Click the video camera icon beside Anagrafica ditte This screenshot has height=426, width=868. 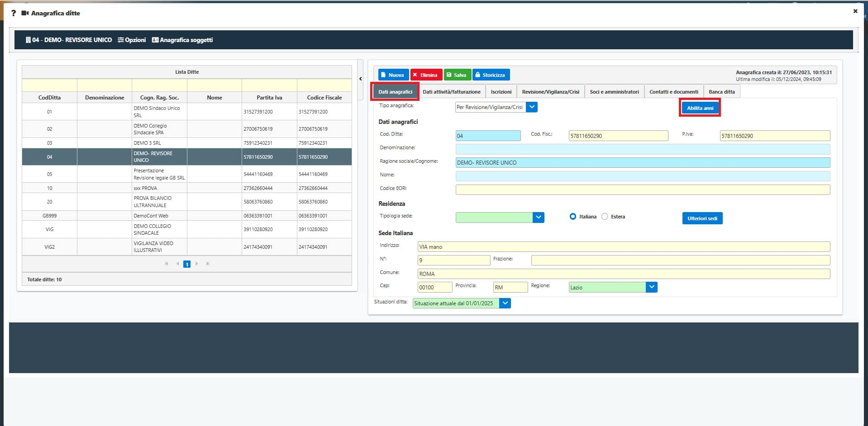[x=25, y=13]
